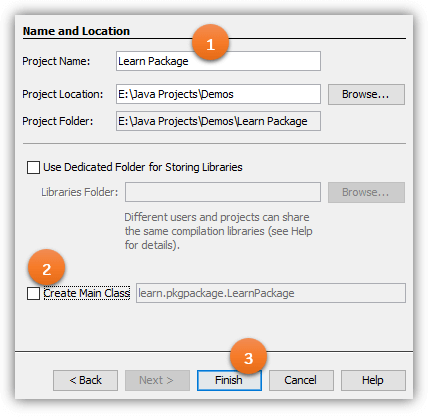Image resolution: width=430 pixels, height=420 pixels.
Task: Finish creating the project
Action: click(229, 380)
